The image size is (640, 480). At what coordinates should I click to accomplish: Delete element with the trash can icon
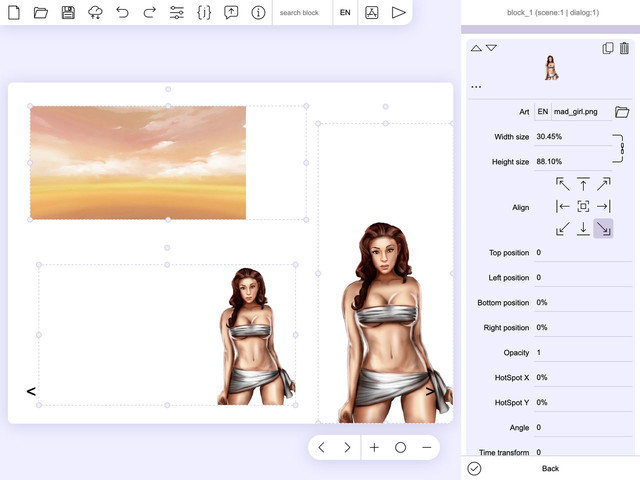click(x=624, y=48)
